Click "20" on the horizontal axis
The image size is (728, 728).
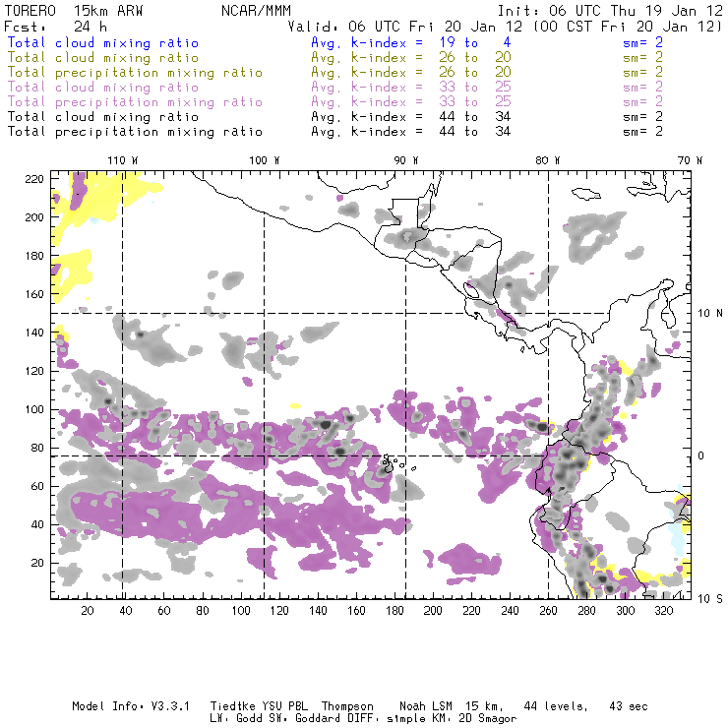click(x=88, y=611)
